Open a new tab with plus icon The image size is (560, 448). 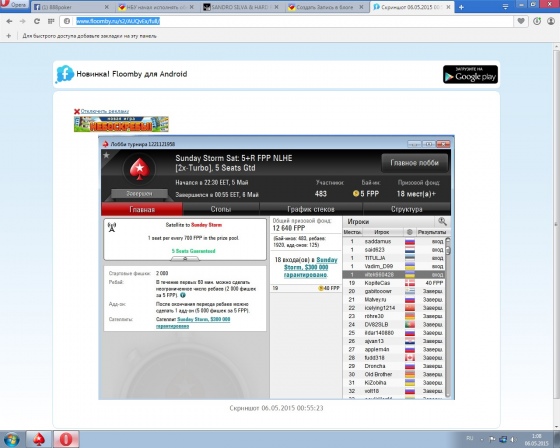[x=461, y=7]
